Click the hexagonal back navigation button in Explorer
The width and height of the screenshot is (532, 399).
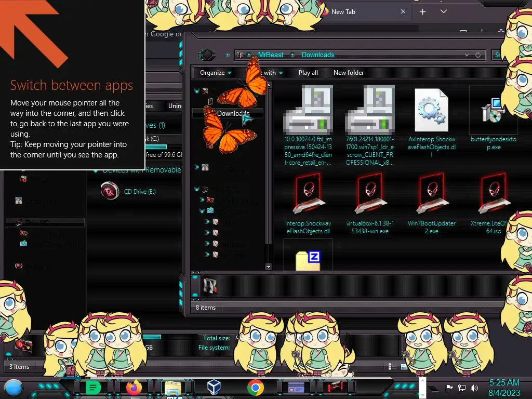tap(207, 55)
